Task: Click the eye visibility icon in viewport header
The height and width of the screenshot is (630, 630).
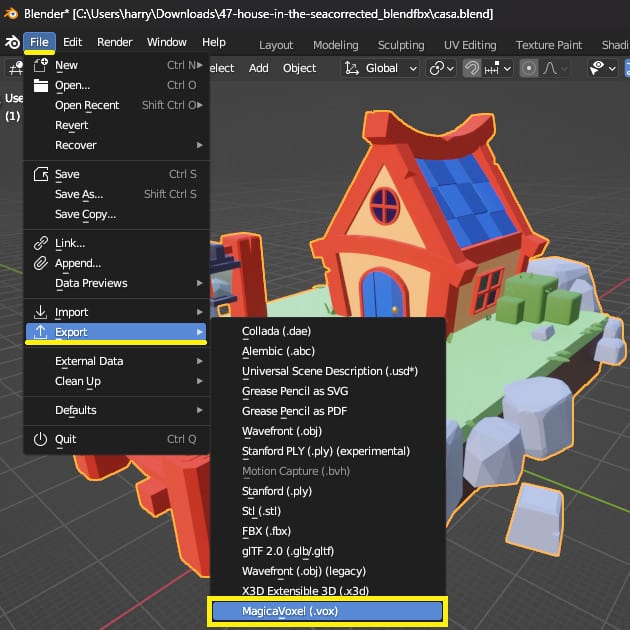Action: pos(598,68)
